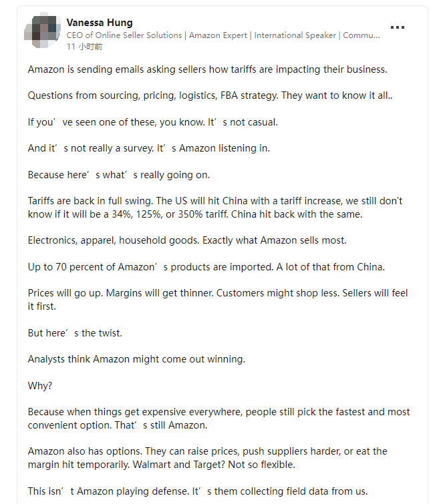The image size is (441, 504).
Task: Open the three-dot post options menu
Action: click(x=398, y=27)
